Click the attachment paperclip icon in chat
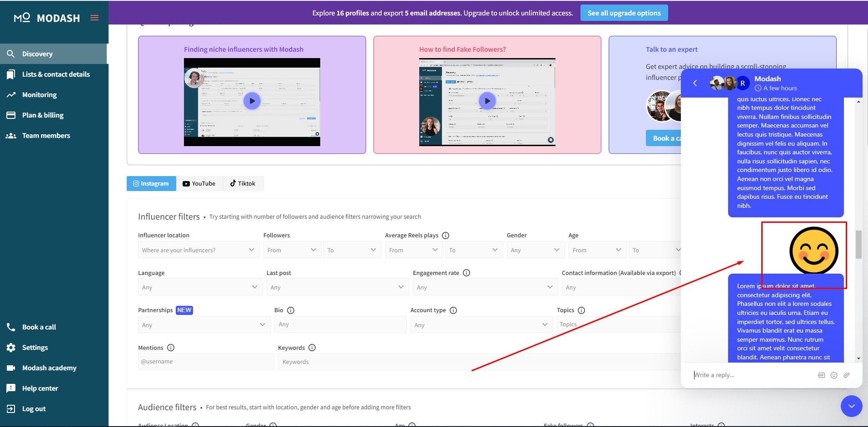The image size is (868, 427). (x=847, y=375)
